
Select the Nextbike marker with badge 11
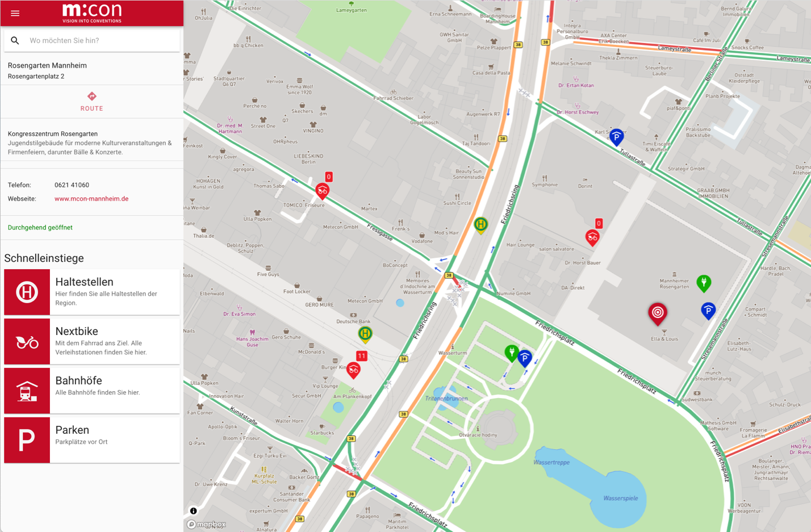(354, 370)
